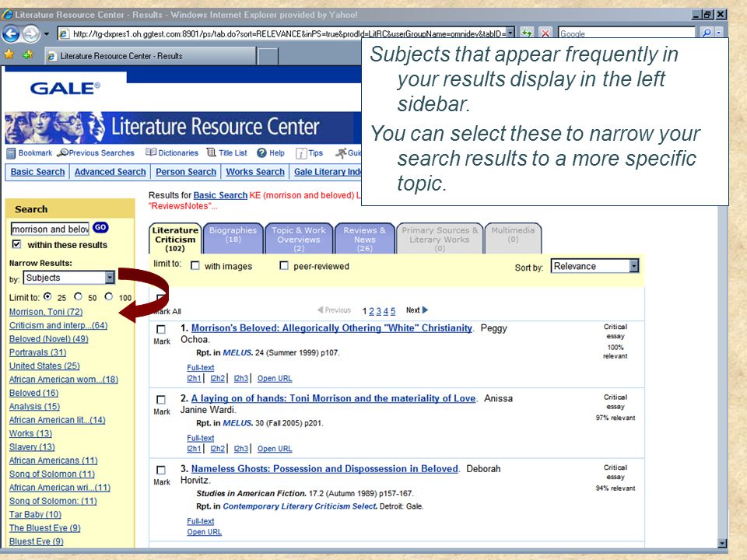Enable the peer-reviewed limiter
This screenshot has width=747, height=560.
pos(284,266)
